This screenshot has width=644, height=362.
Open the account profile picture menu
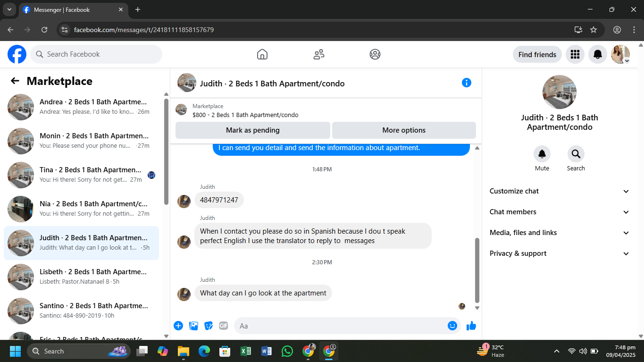(620, 54)
